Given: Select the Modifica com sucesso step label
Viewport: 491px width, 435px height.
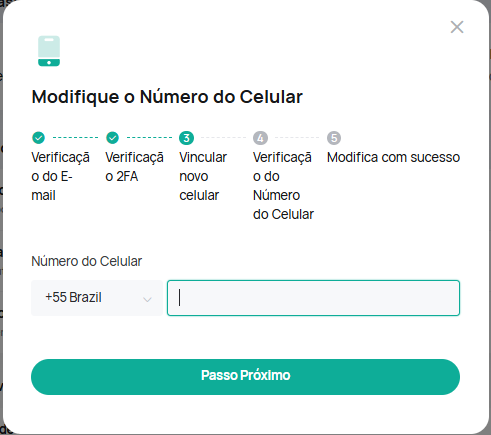Looking at the screenshot, I should point(393,157).
